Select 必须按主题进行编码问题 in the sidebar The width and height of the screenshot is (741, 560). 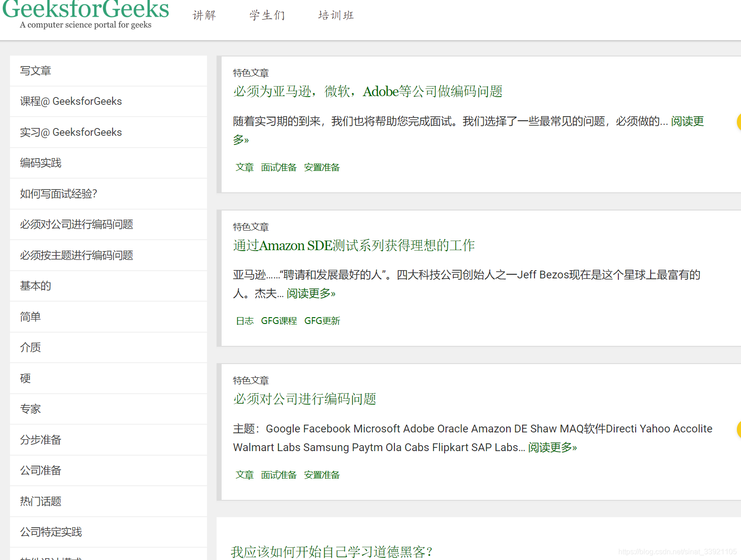109,255
